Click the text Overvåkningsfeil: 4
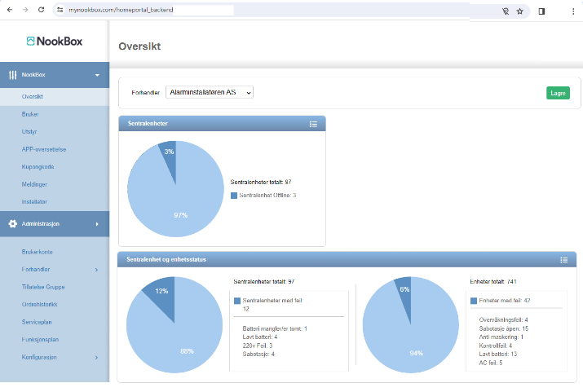The image size is (583, 392). [503, 320]
